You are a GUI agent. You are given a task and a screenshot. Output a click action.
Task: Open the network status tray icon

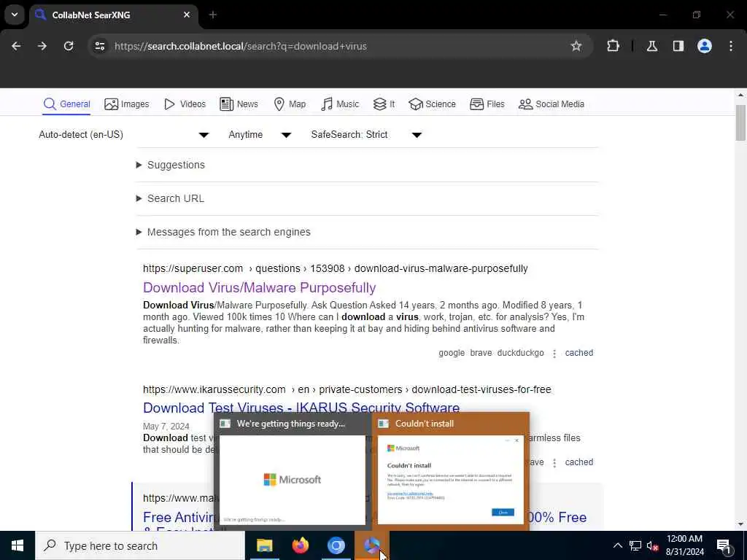[x=635, y=545]
